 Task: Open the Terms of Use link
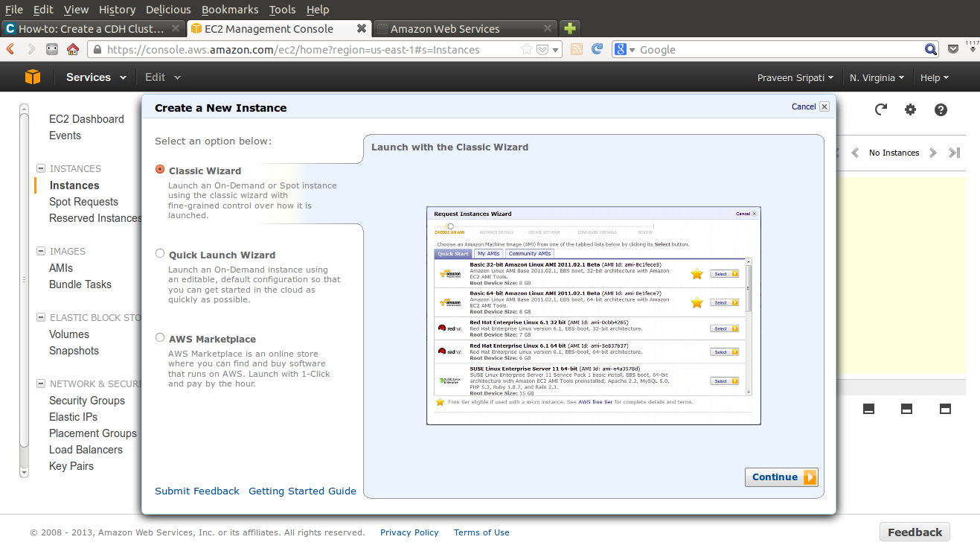coord(481,532)
